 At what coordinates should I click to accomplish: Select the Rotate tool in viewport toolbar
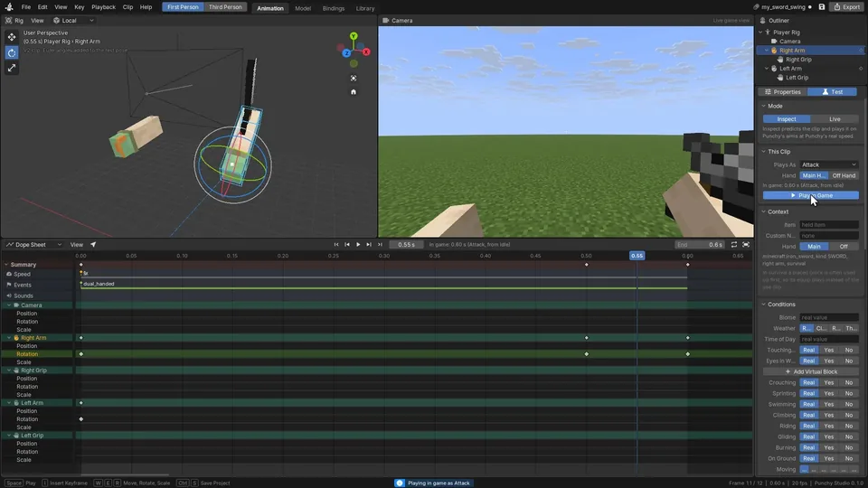pyautogui.click(x=12, y=52)
